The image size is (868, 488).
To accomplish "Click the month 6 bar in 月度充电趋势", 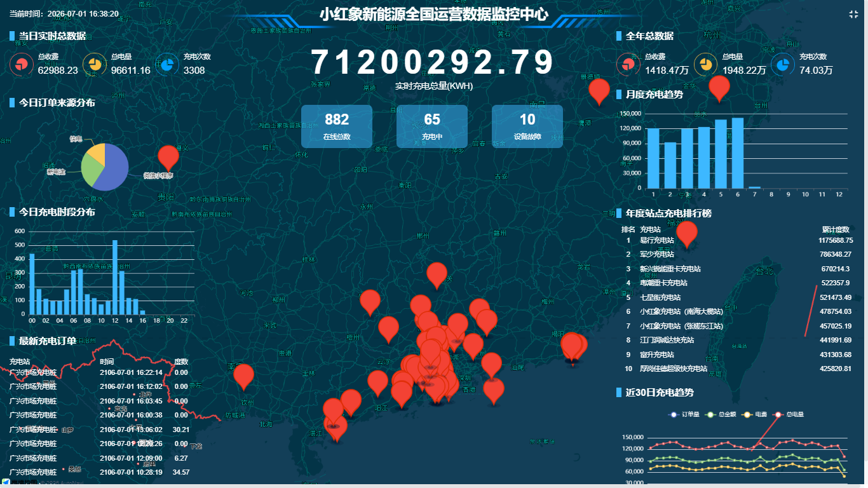I will click(737, 152).
